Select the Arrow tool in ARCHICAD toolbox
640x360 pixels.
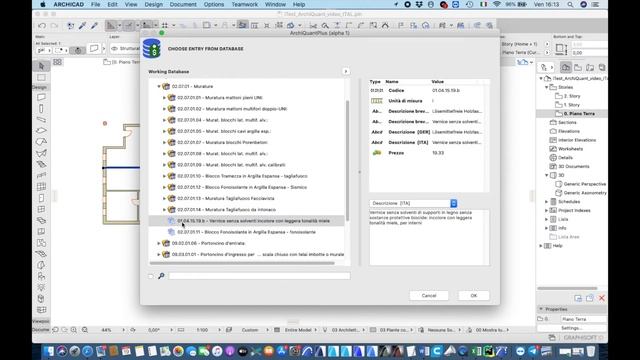(41, 66)
